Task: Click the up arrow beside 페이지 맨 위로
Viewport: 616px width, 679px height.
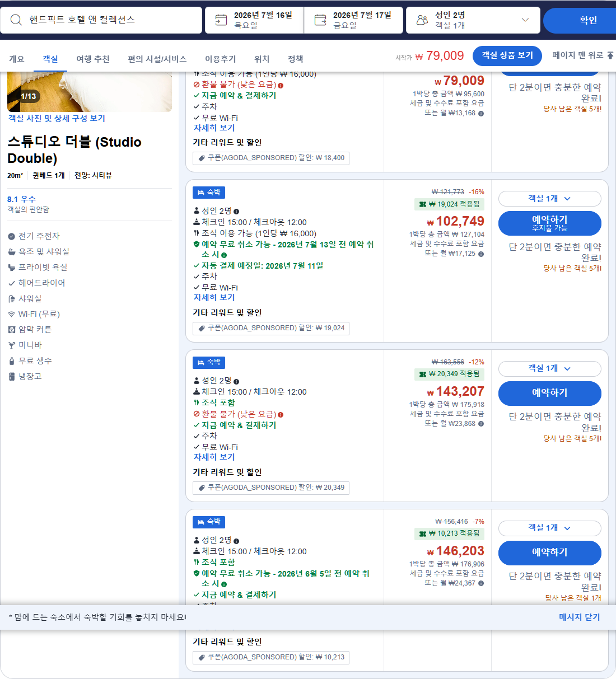Action: 610,55
